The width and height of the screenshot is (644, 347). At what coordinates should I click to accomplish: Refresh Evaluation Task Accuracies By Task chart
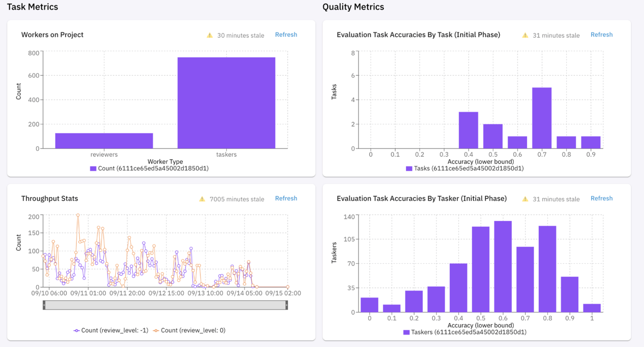click(x=601, y=35)
